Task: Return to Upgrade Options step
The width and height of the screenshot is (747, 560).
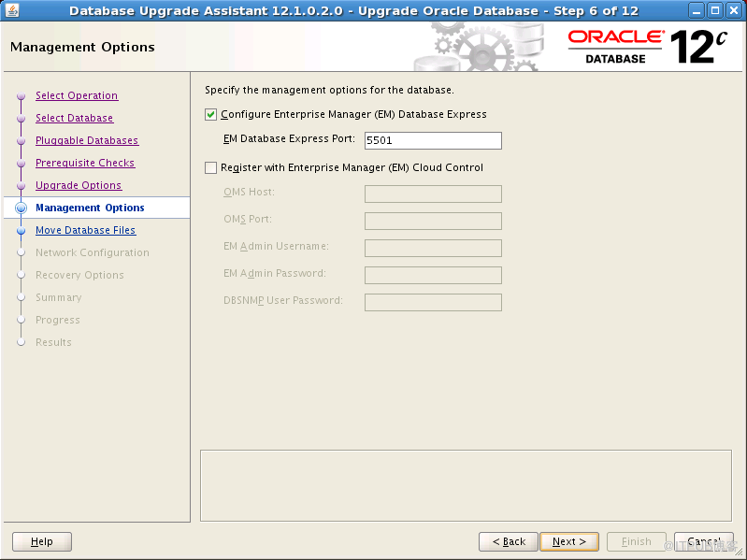Action: pos(79,185)
